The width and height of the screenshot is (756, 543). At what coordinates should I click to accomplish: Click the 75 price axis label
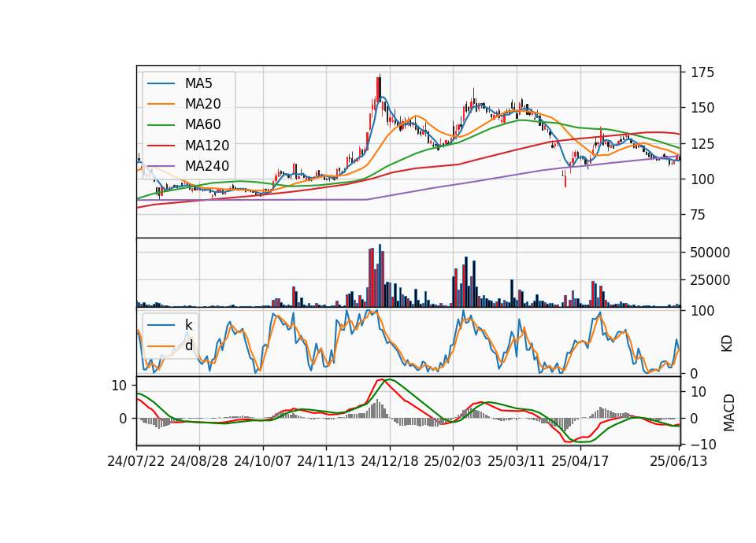(699, 215)
